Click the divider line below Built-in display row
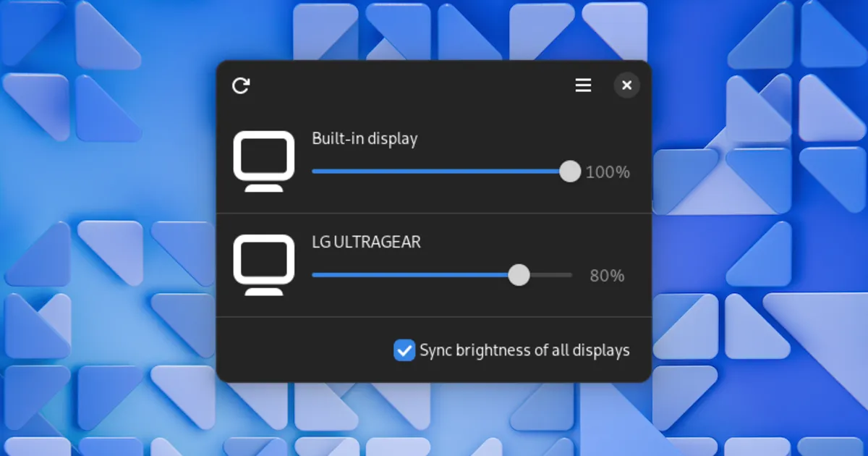Image resolution: width=868 pixels, height=456 pixels. 434,214
